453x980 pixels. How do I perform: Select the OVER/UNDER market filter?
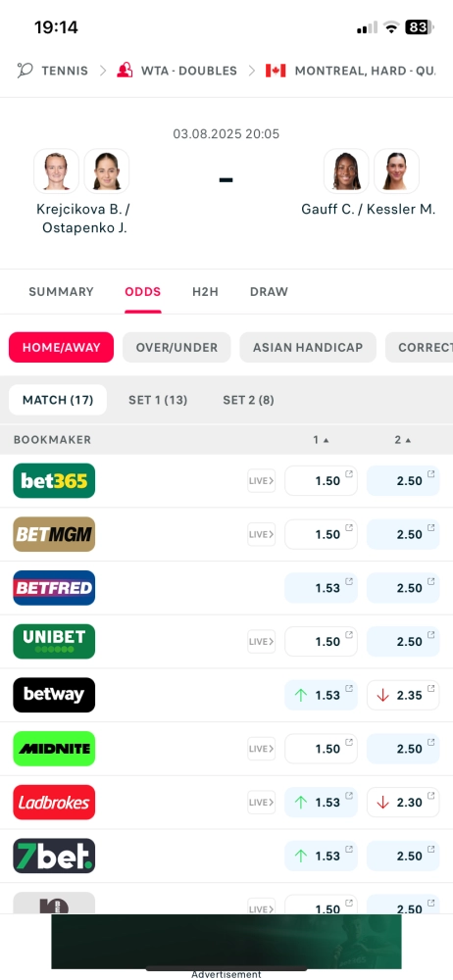coord(176,348)
